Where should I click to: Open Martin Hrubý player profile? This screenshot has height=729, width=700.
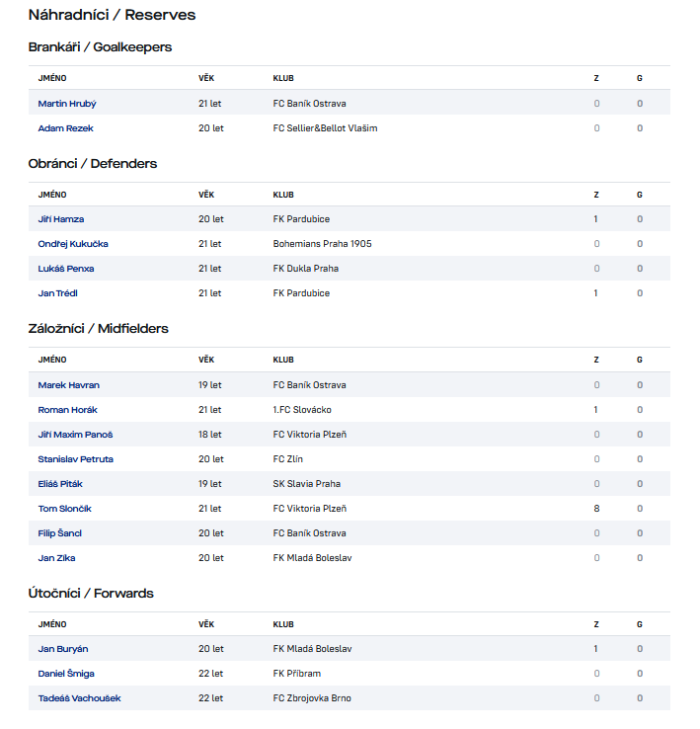coord(67,104)
